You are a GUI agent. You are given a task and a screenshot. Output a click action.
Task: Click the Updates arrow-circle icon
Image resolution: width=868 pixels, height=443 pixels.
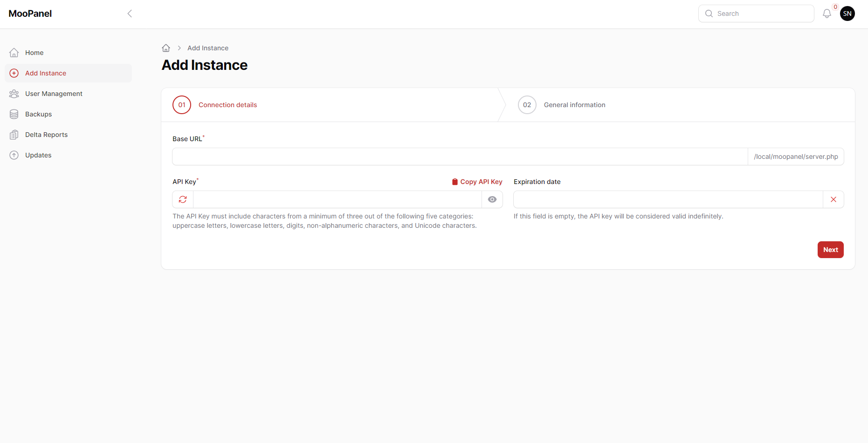click(x=14, y=155)
